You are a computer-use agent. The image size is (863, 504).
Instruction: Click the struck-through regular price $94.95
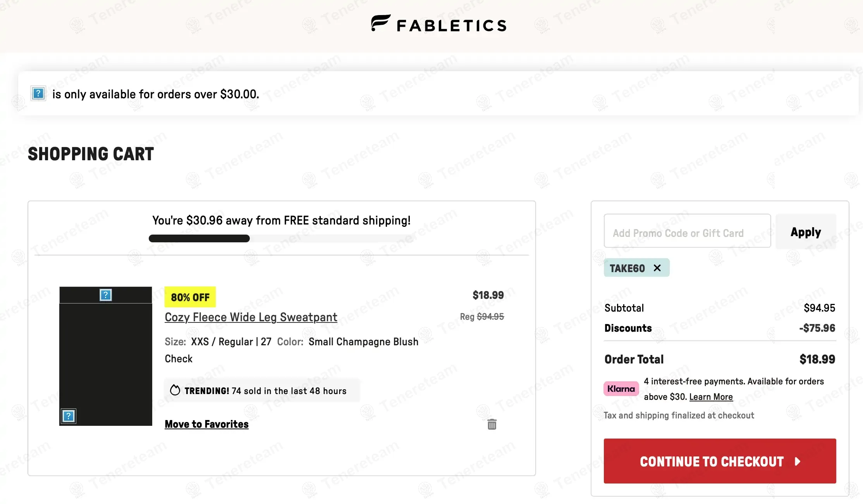pyautogui.click(x=490, y=317)
